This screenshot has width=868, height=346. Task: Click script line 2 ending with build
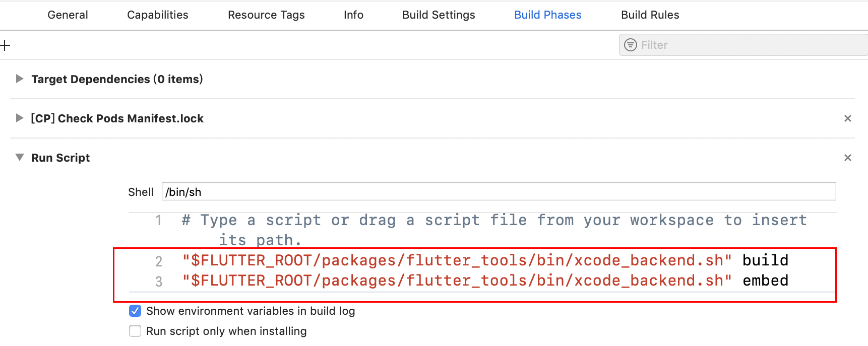point(484,260)
